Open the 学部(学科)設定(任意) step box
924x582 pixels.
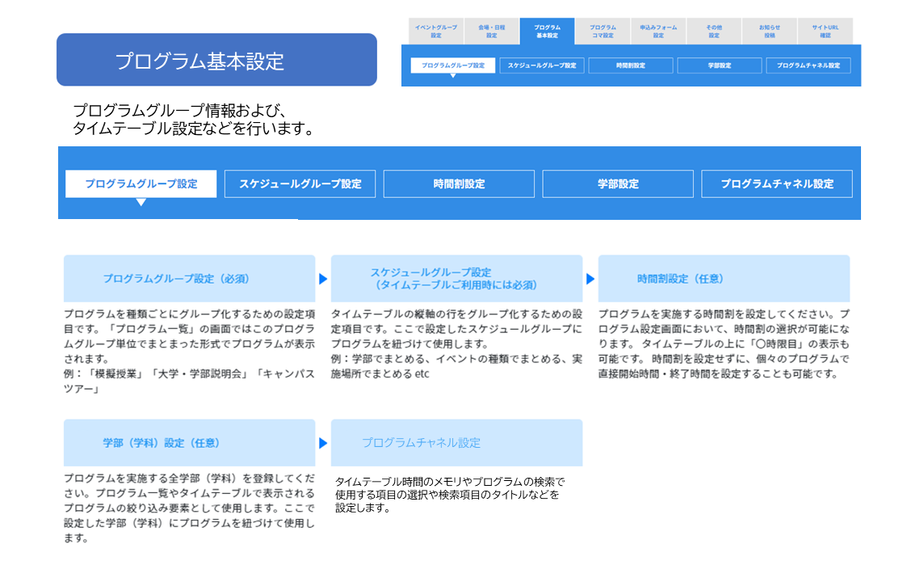(x=189, y=443)
